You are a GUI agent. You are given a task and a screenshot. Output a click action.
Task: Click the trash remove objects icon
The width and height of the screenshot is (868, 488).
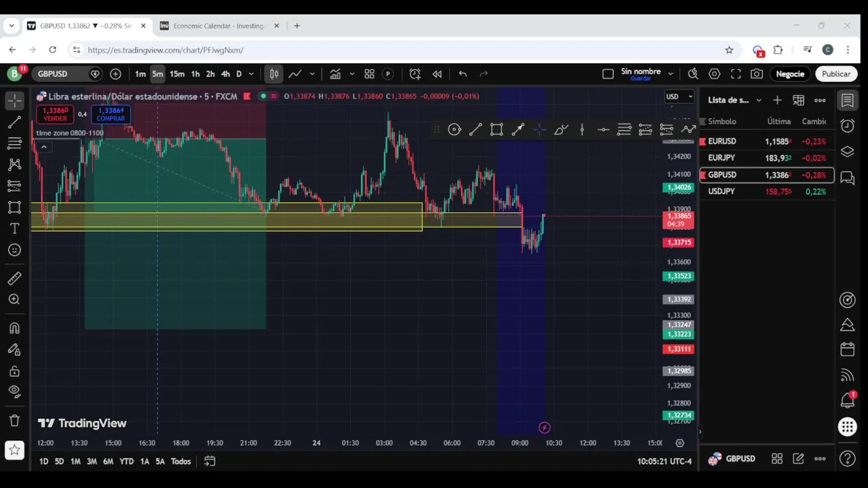pyautogui.click(x=14, y=420)
